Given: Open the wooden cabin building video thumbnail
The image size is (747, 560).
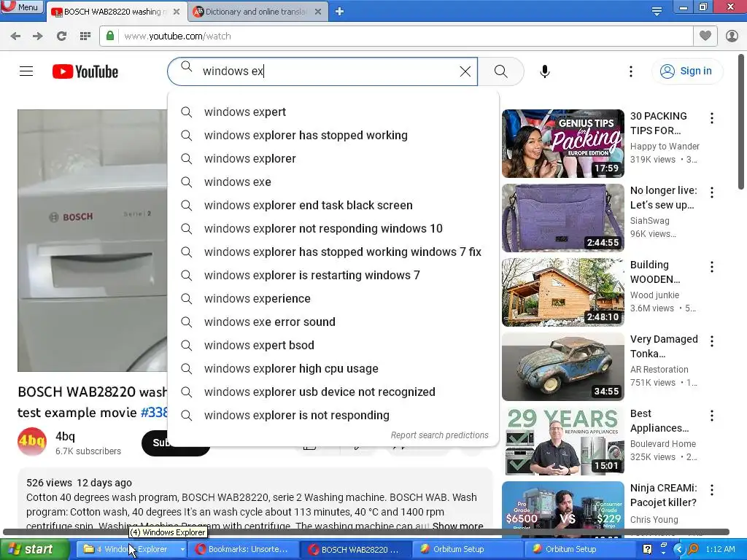Looking at the screenshot, I should click(x=562, y=292).
